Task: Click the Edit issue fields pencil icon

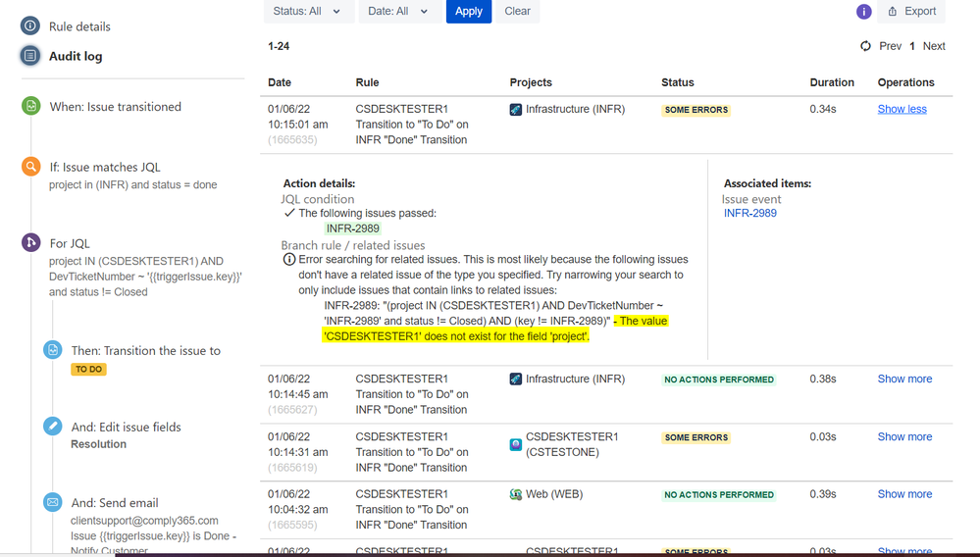Action: [x=53, y=426]
